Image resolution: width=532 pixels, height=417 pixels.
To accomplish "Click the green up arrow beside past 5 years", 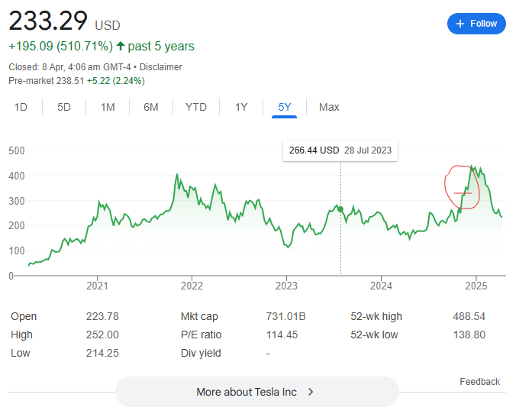I will [x=121, y=47].
